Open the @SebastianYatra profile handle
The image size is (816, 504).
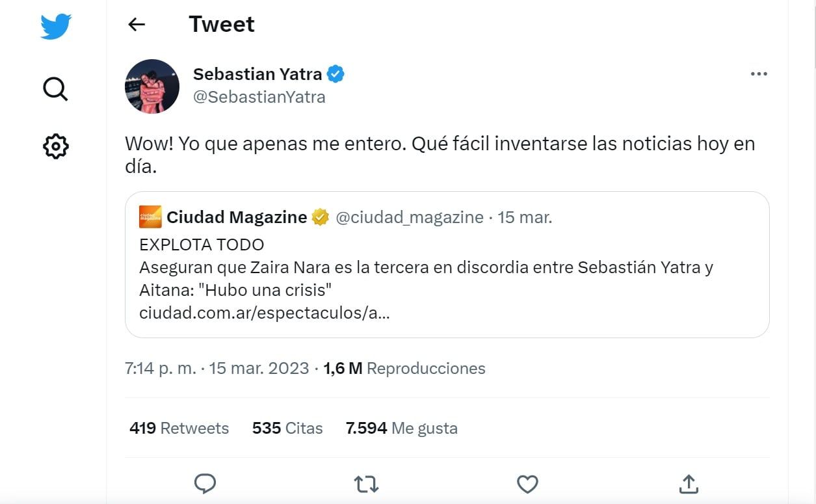point(260,96)
